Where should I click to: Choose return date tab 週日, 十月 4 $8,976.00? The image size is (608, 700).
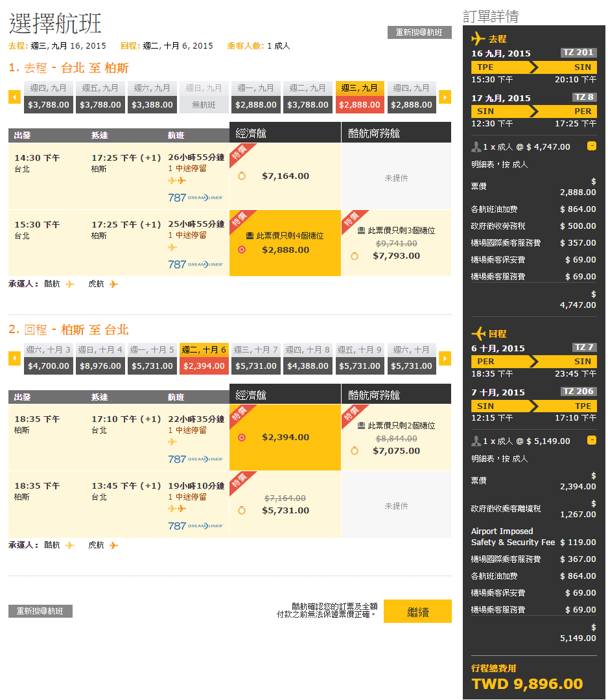coord(100,358)
